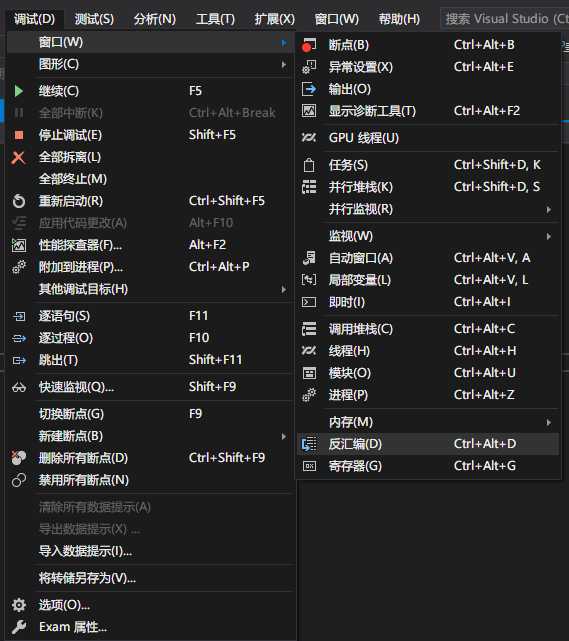
Task: Click the 搜索 Visual Studio search box
Action: [x=505, y=19]
